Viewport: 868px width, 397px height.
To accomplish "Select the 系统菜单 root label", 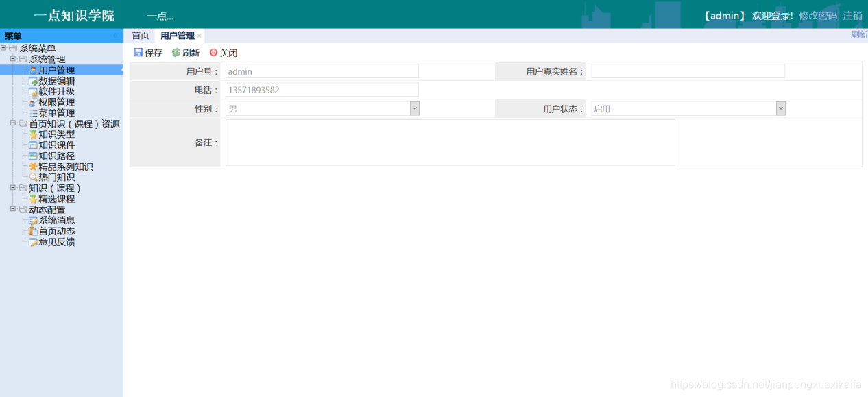I will [38, 48].
